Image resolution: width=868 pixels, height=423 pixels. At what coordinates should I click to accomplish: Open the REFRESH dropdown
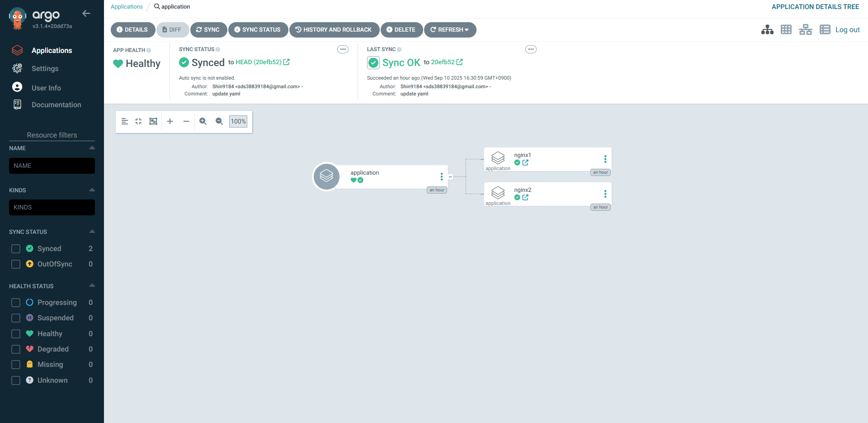450,30
